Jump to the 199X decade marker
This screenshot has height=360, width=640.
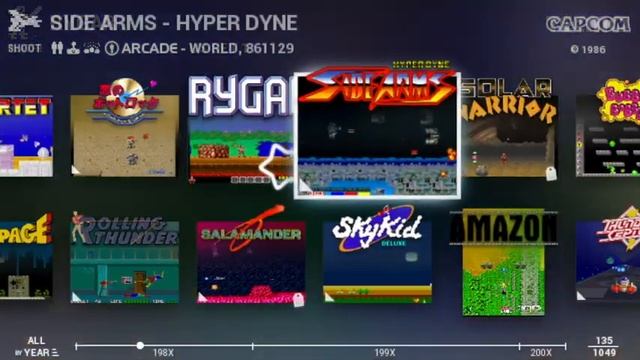pos(384,353)
